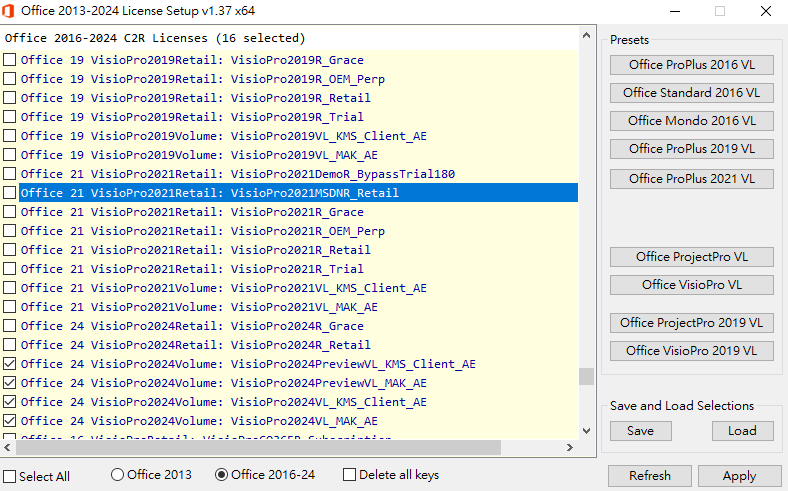Apply Office ProPlus 2019 VL preset
Viewport: 788px width, 491px height.
point(692,149)
